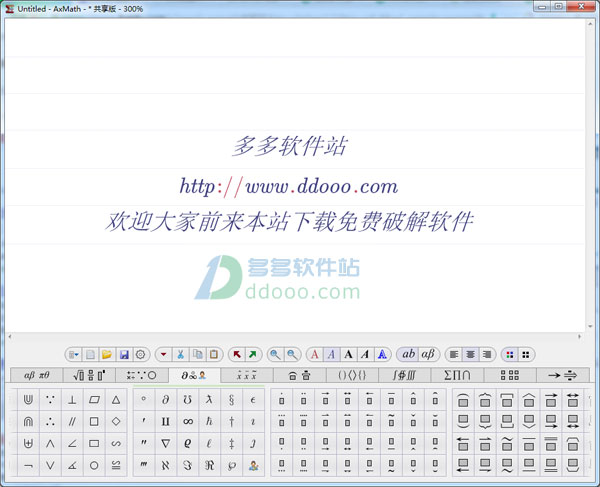Open the view layout dropdown in toolbar
Image resolution: width=600 pixels, height=487 pixels.
[x=73, y=355]
